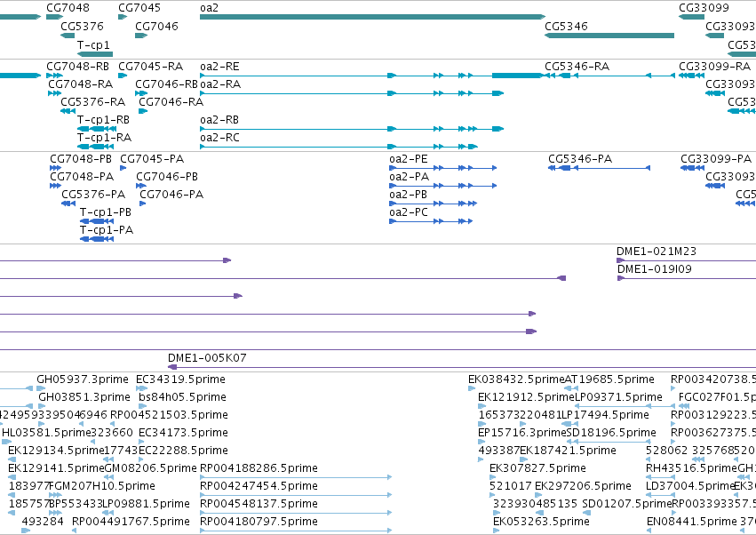
Task: Select the T-cp1-RA transcript label
Action: click(x=104, y=138)
